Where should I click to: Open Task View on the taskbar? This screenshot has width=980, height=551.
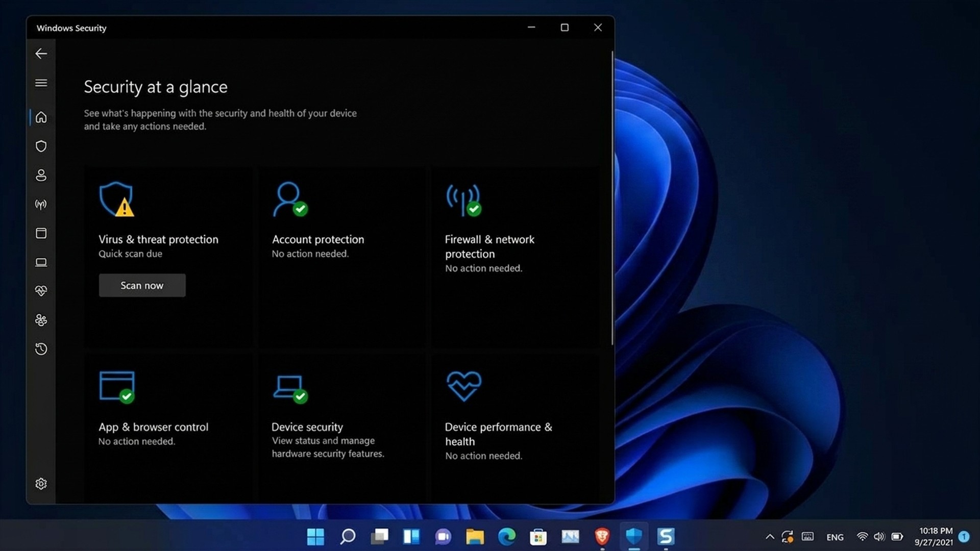click(379, 537)
